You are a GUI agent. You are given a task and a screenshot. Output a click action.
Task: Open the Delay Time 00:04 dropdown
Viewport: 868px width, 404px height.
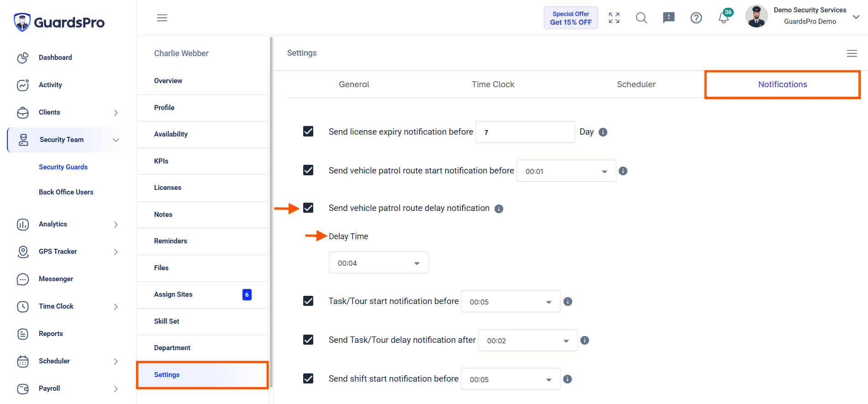[379, 262]
